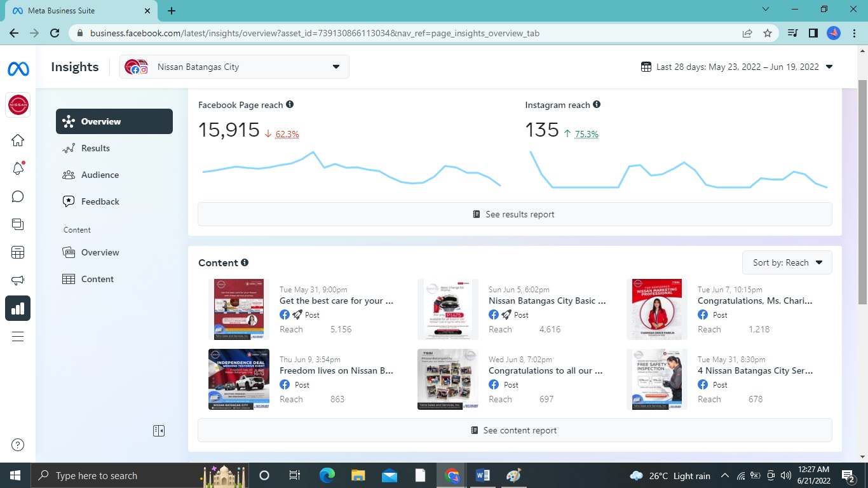Click the browser address bar URL
The width and height of the screenshot is (868, 488).
coord(315,33)
